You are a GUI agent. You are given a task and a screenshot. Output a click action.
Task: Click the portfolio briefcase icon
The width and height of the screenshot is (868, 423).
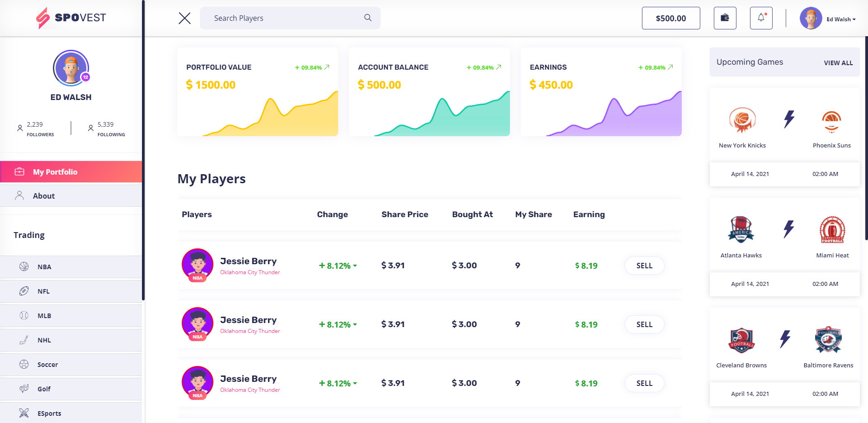tap(19, 172)
